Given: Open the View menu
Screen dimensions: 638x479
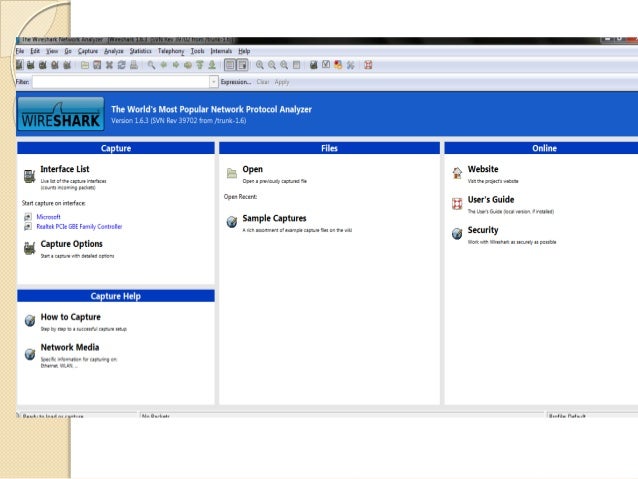Looking at the screenshot, I should click(x=52, y=51).
